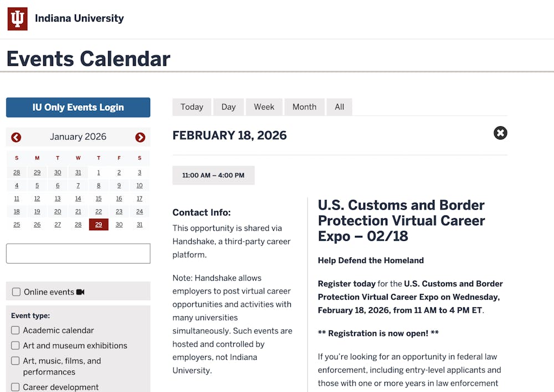Select January 15 in the calendar
The width and height of the screenshot is (554, 392).
[x=99, y=199]
